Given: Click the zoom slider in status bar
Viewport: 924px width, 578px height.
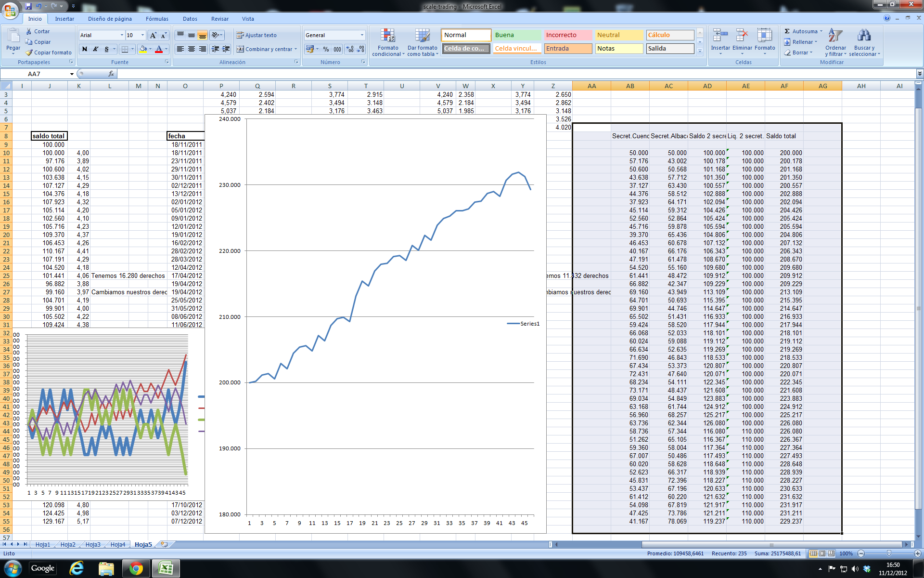Looking at the screenshot, I should click(889, 553).
